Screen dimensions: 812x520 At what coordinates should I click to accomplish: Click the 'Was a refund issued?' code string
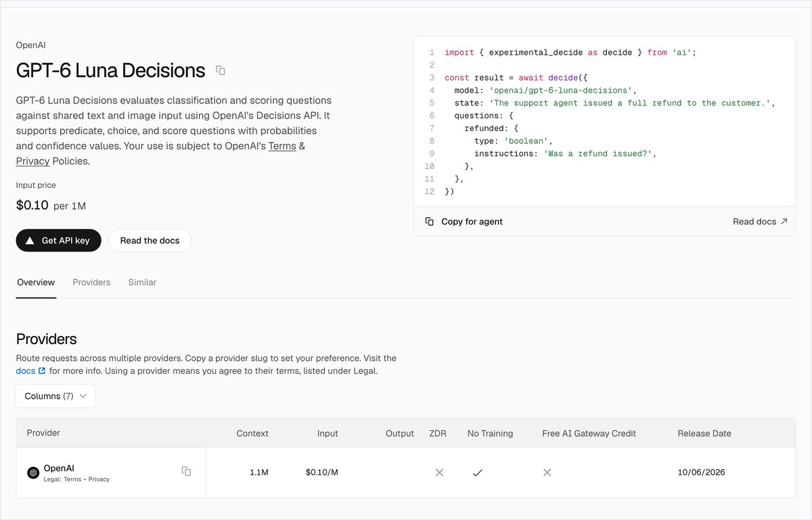(599, 153)
